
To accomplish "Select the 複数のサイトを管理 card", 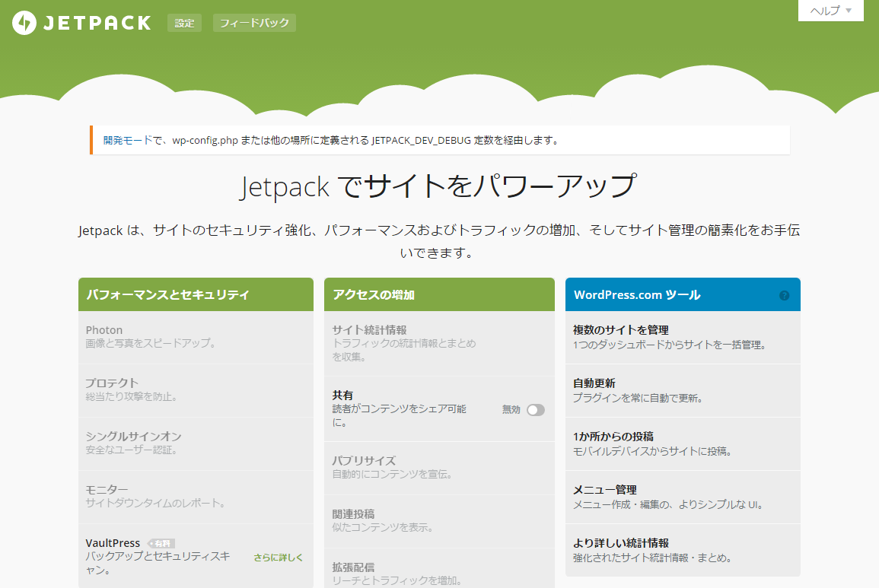I will click(682, 336).
